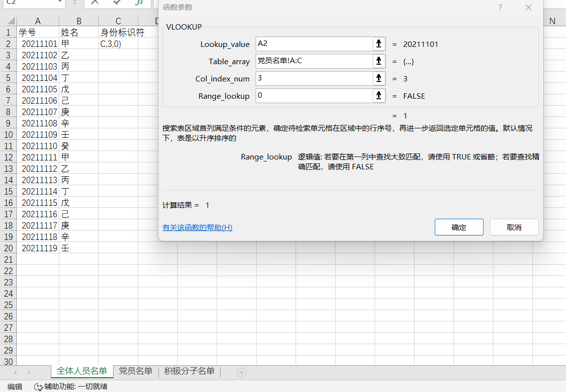Select cell with 学号 header
Image resolution: width=566 pixels, height=392 pixels.
tap(38, 33)
